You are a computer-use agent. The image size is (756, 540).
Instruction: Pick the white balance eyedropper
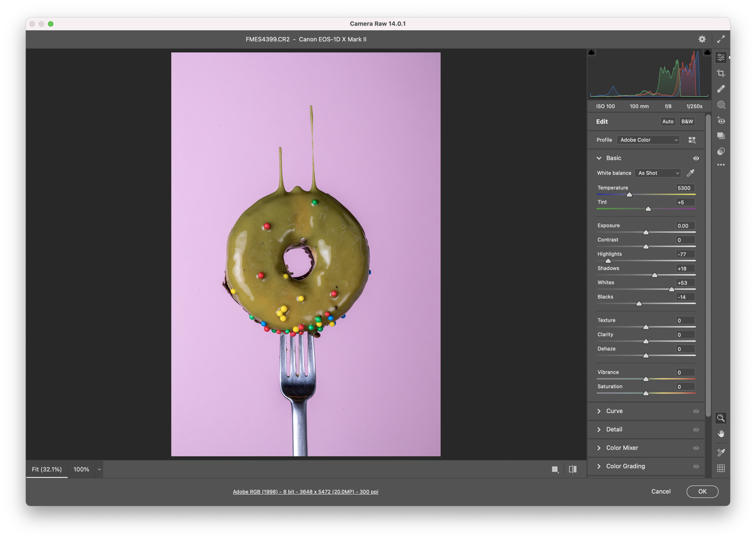pos(691,173)
